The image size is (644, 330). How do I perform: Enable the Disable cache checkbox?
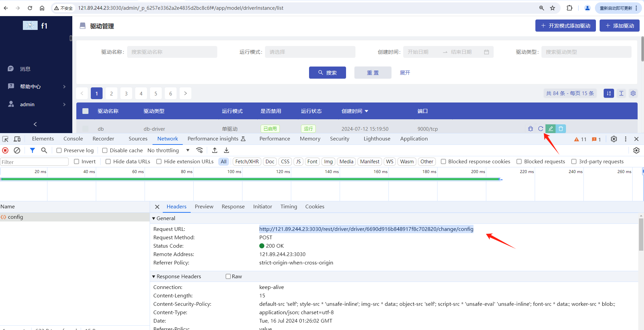click(105, 151)
